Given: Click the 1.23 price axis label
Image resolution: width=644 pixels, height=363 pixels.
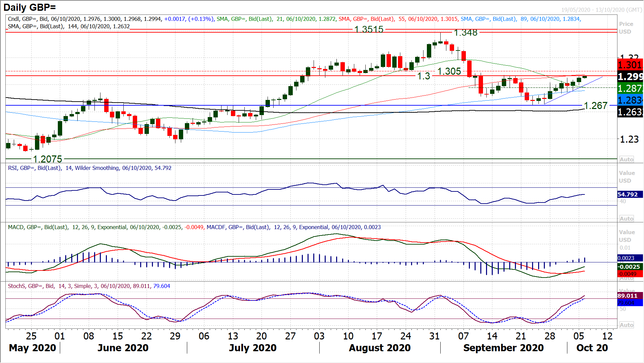Looking at the screenshot, I should point(629,139).
